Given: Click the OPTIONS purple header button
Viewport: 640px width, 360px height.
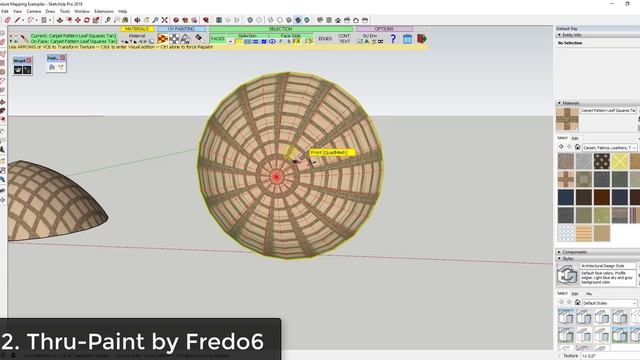Looking at the screenshot, I should coord(384,29).
